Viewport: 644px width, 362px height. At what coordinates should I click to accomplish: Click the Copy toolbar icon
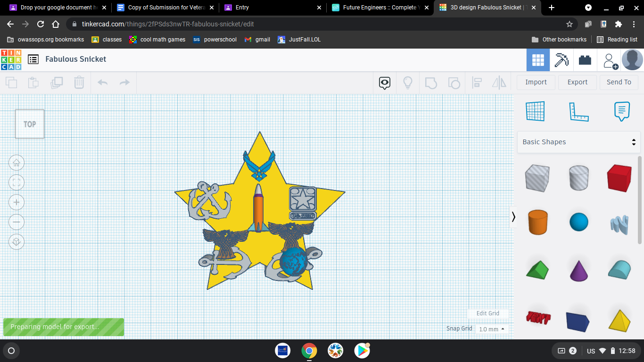pyautogui.click(x=11, y=82)
